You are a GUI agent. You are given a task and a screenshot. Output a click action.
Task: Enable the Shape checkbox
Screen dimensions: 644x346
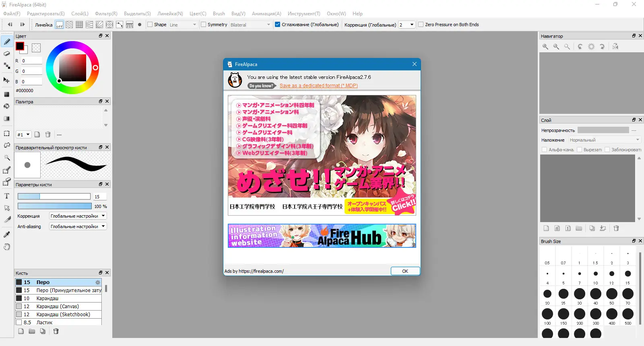(x=150, y=25)
